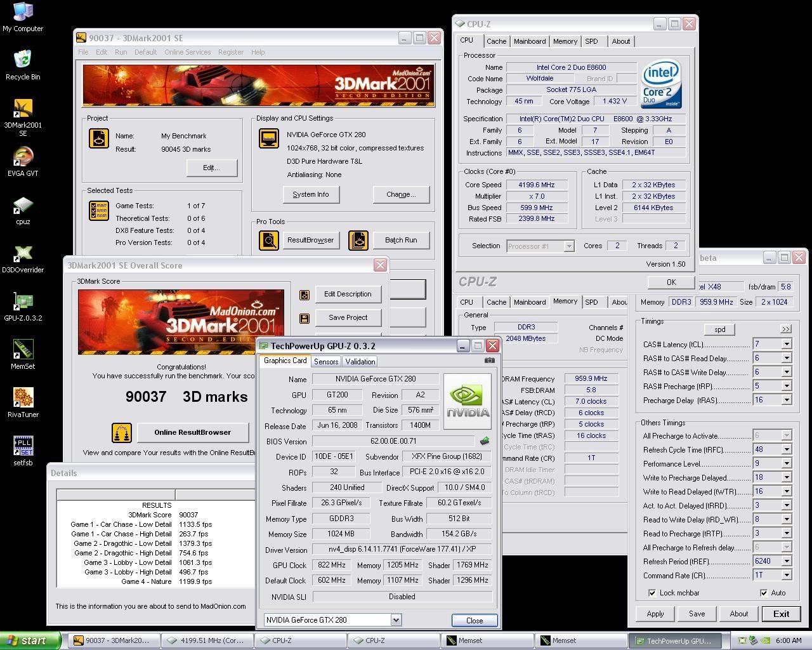
Task: Click the Project icon in 3DMark2001
Action: tap(99, 138)
